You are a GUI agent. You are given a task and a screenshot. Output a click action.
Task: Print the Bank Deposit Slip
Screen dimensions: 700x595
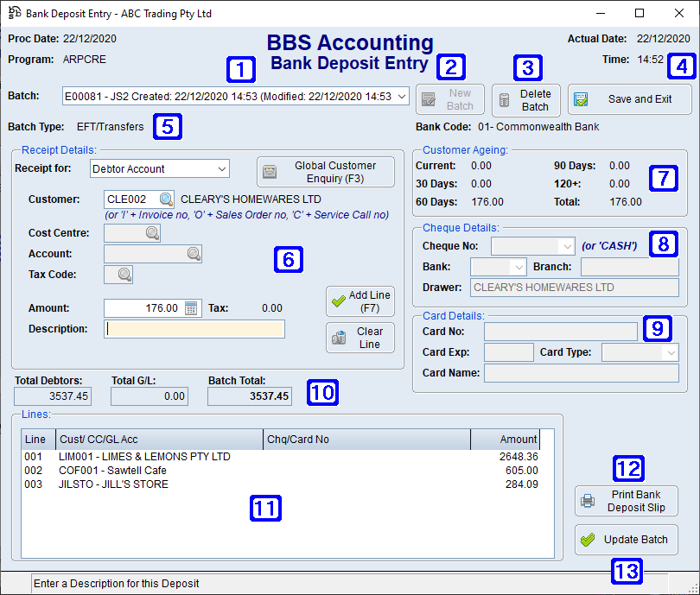(x=626, y=499)
